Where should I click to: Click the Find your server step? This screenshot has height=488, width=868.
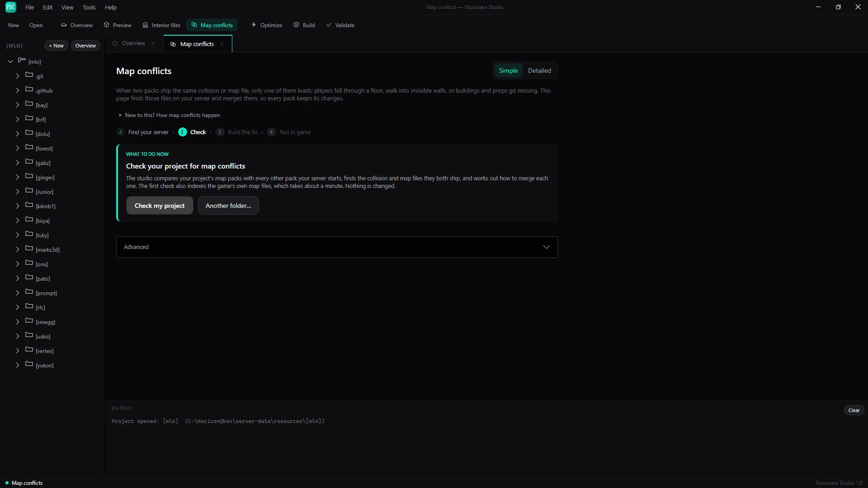click(142, 132)
